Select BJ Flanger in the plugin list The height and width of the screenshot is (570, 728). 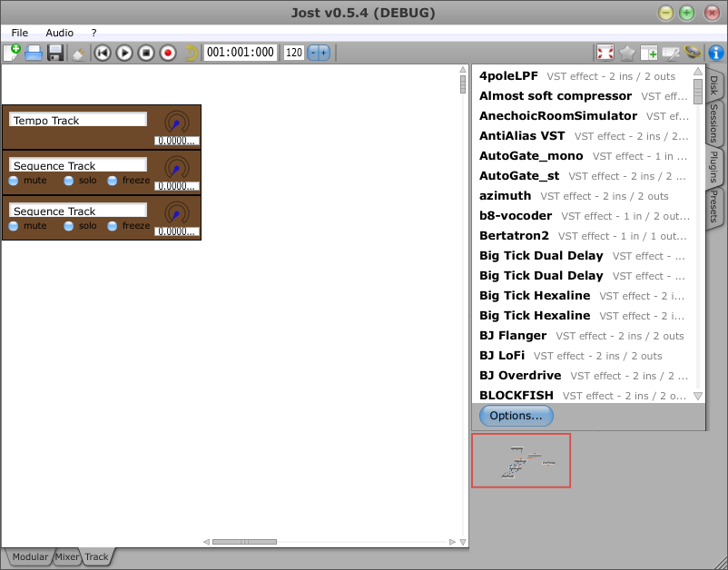click(x=513, y=336)
